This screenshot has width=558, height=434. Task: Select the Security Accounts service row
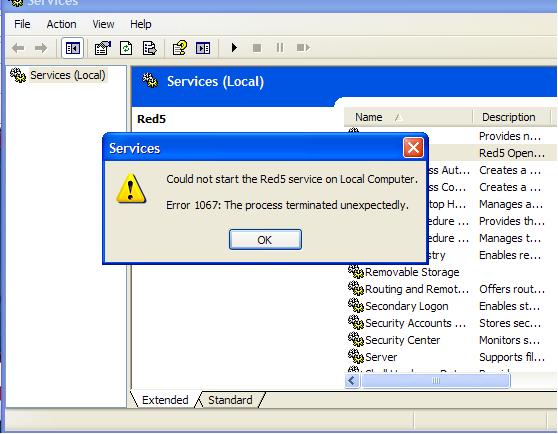pyautogui.click(x=452, y=323)
